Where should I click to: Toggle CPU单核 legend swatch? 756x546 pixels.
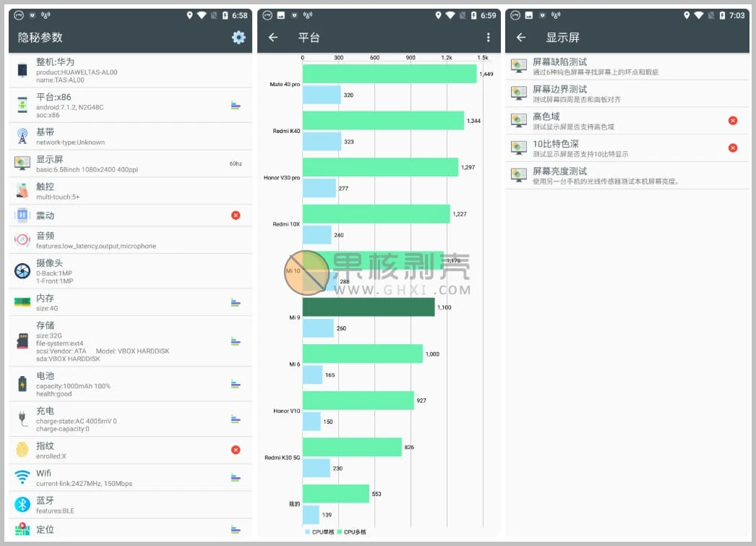(x=308, y=532)
